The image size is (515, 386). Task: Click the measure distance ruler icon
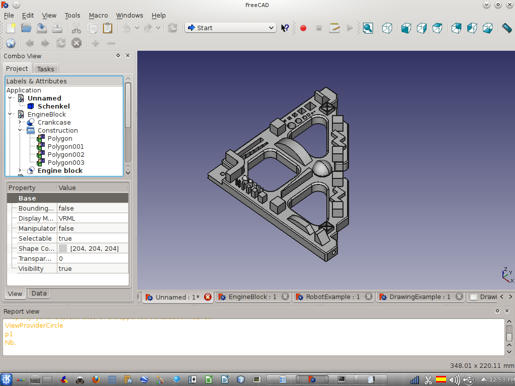click(507, 28)
